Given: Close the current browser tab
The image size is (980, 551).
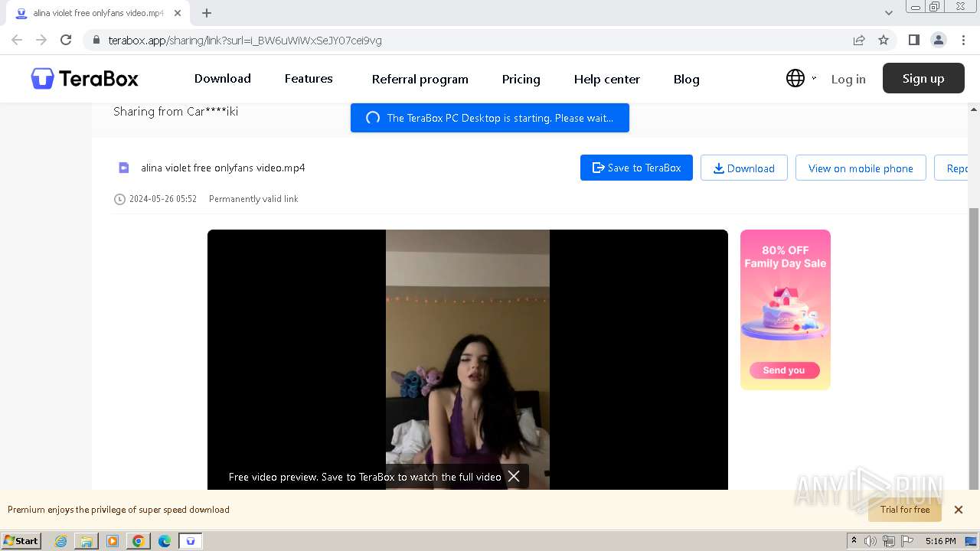Looking at the screenshot, I should pos(177,13).
